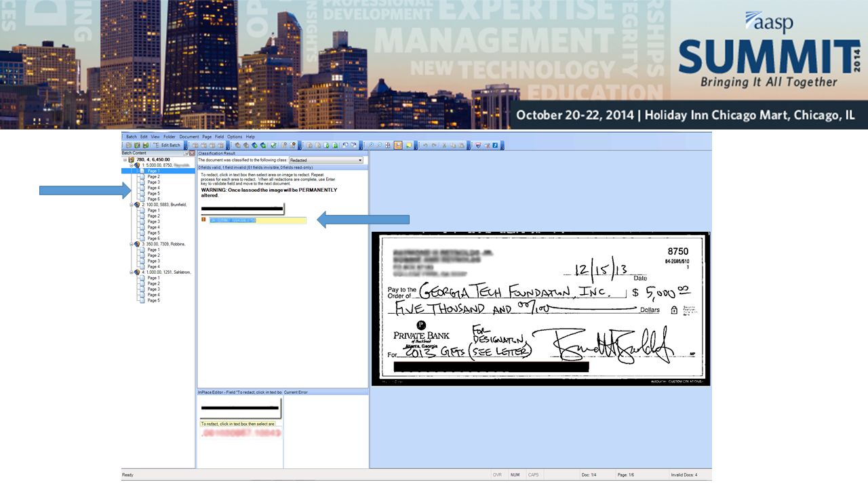The image size is (868, 488).
Task: Select Page 5 under the Sahlstrom document
Action: 153,300
